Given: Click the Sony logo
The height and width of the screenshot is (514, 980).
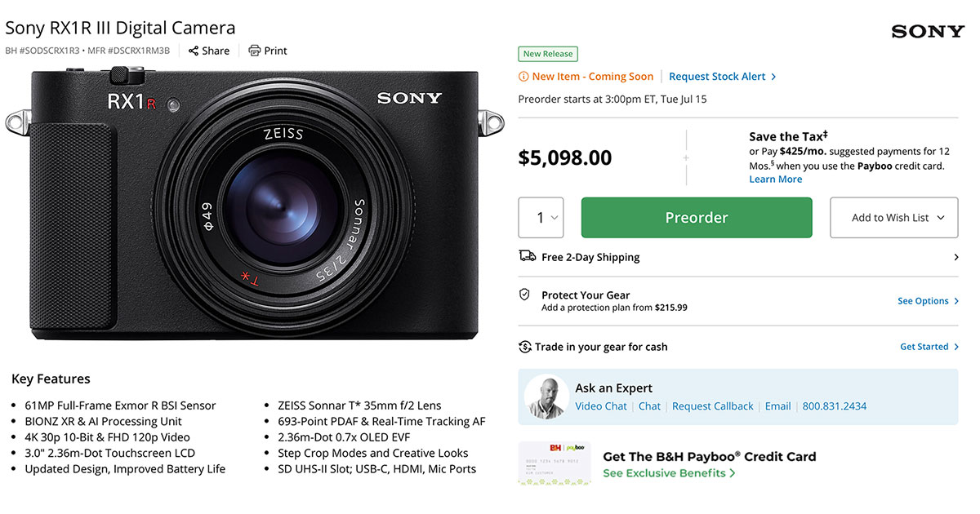Looking at the screenshot, I should 927,30.
